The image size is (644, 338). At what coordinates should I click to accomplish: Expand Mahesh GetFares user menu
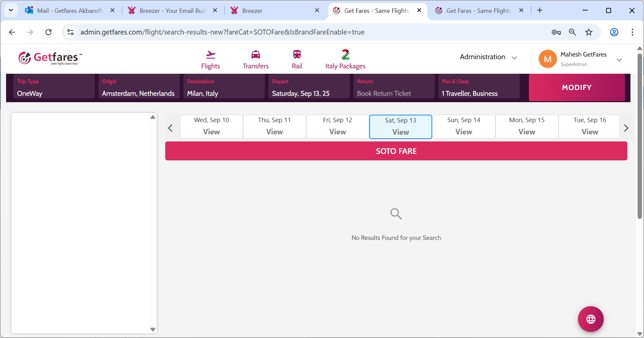619,60
